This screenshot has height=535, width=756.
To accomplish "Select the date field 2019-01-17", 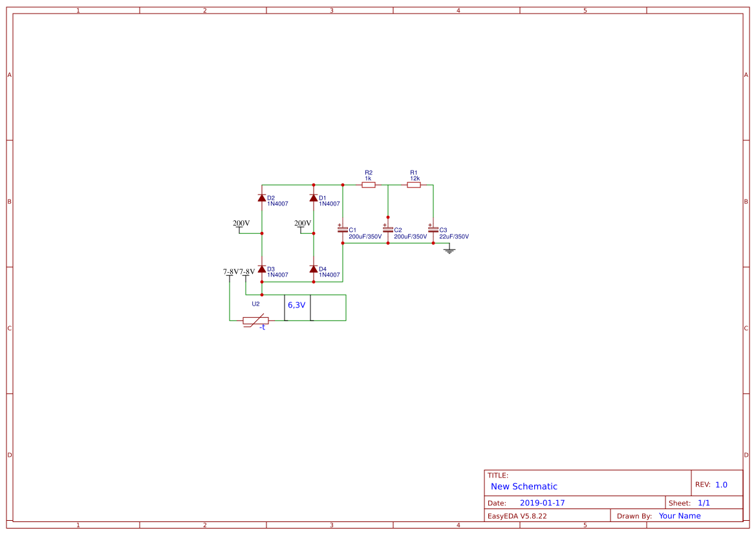I will pos(542,503).
